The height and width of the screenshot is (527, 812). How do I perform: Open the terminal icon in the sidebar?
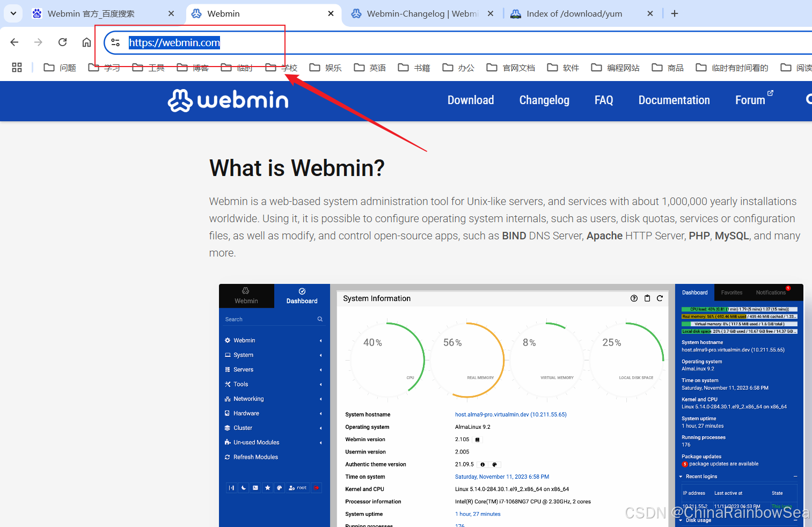[255, 487]
